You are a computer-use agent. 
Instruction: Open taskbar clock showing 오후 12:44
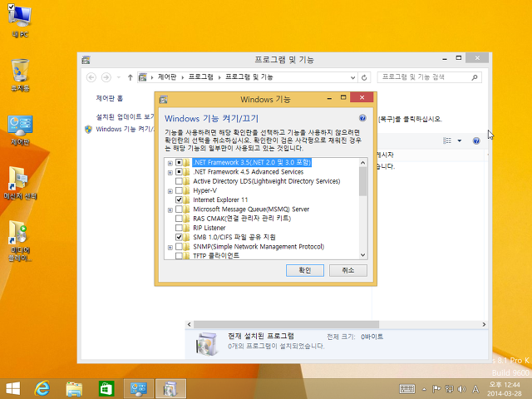[x=505, y=389]
